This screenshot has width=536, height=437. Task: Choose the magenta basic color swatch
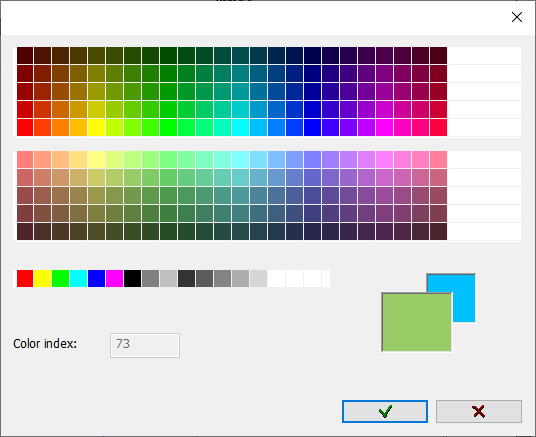(115, 278)
